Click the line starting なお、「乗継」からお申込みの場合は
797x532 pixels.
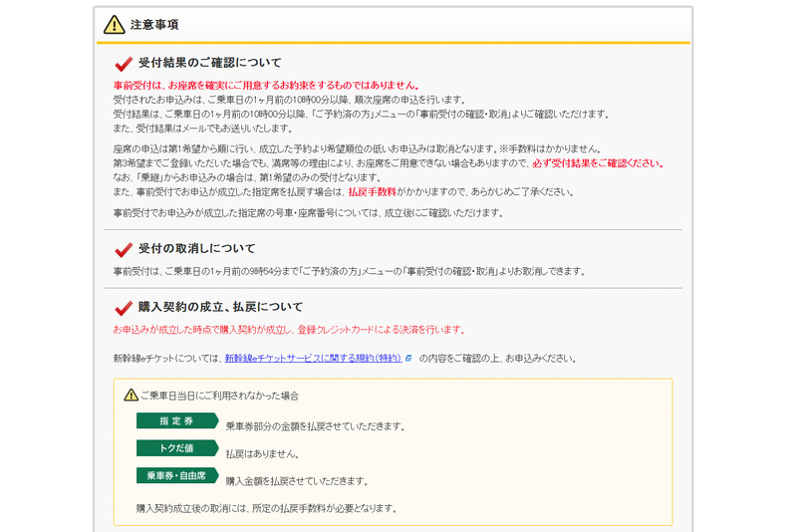coord(247,178)
